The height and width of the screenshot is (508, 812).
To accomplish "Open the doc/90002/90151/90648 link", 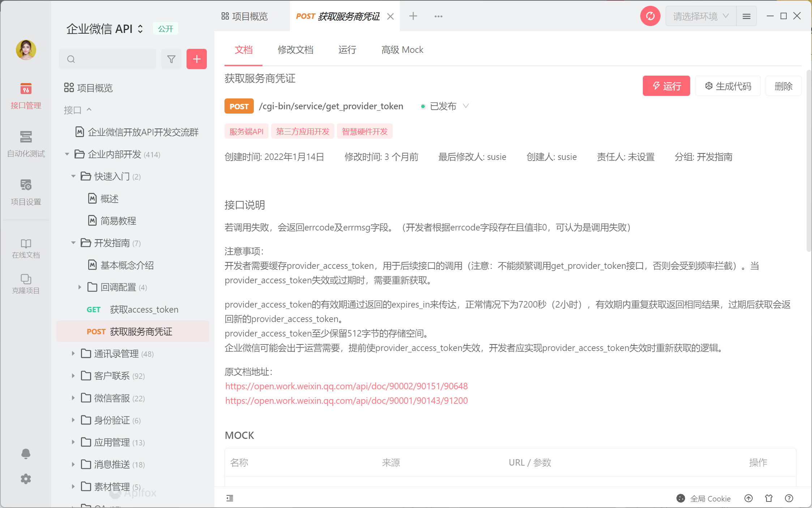I will [x=346, y=386].
